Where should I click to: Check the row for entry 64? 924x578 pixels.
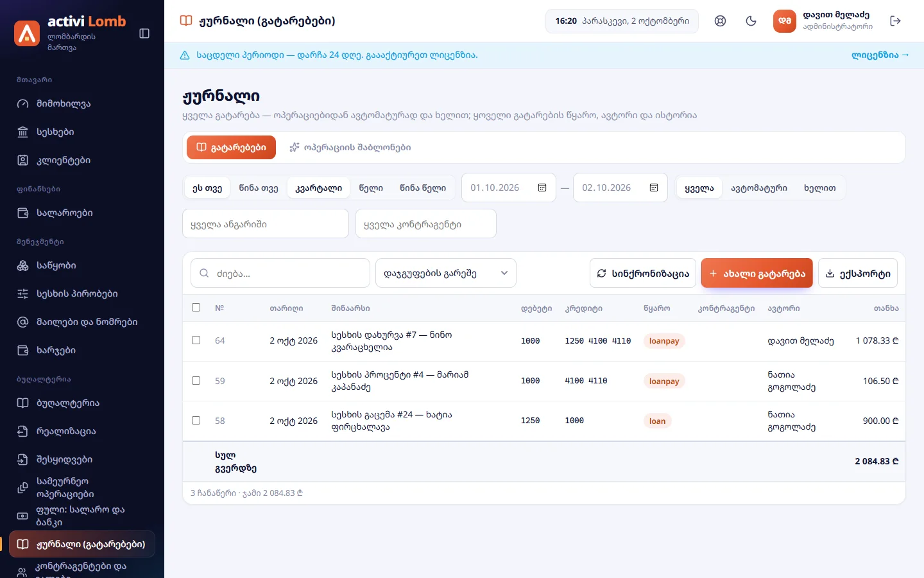(x=196, y=340)
